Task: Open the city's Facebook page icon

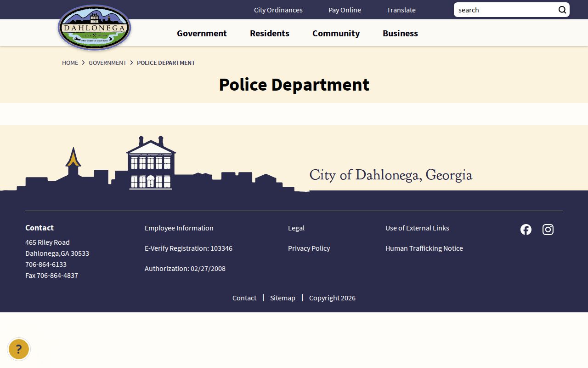Action: click(x=526, y=230)
